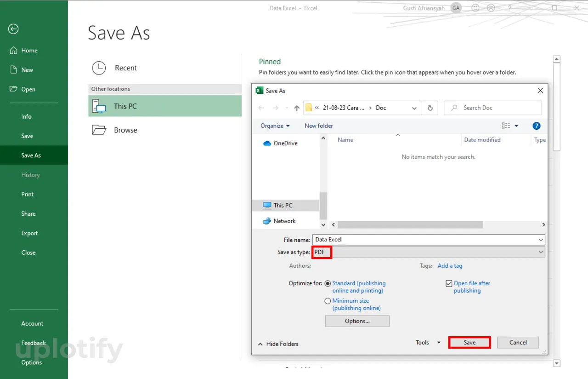Screen dimensions: 588x379
Task: Open the Print page
Action: coord(27,194)
